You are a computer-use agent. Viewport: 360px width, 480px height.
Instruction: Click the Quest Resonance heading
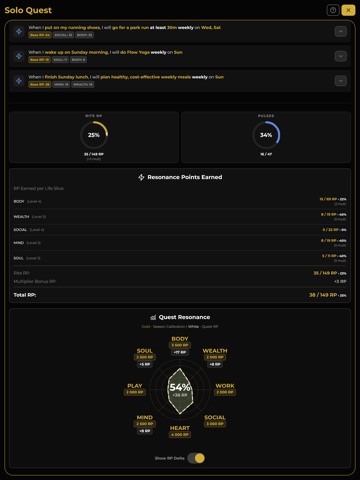184,317
